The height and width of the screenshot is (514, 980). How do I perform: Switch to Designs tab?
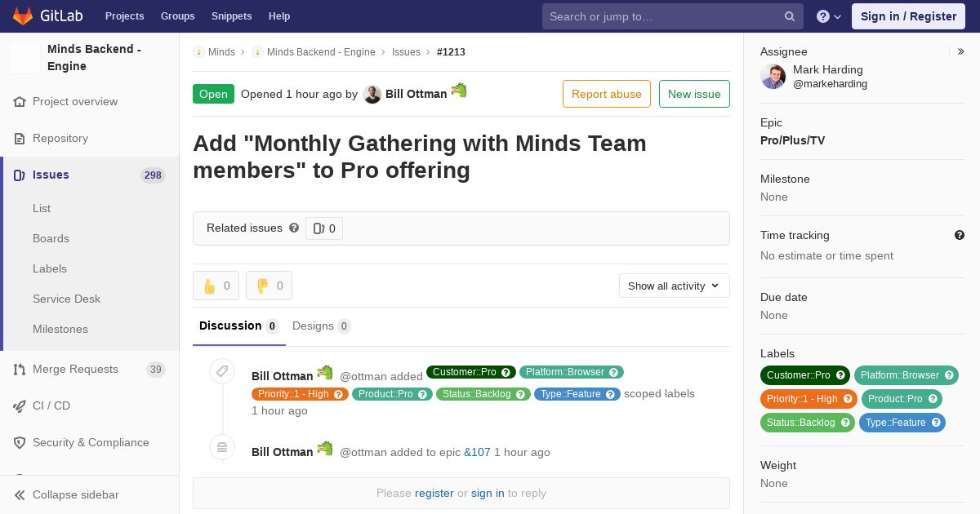322,326
